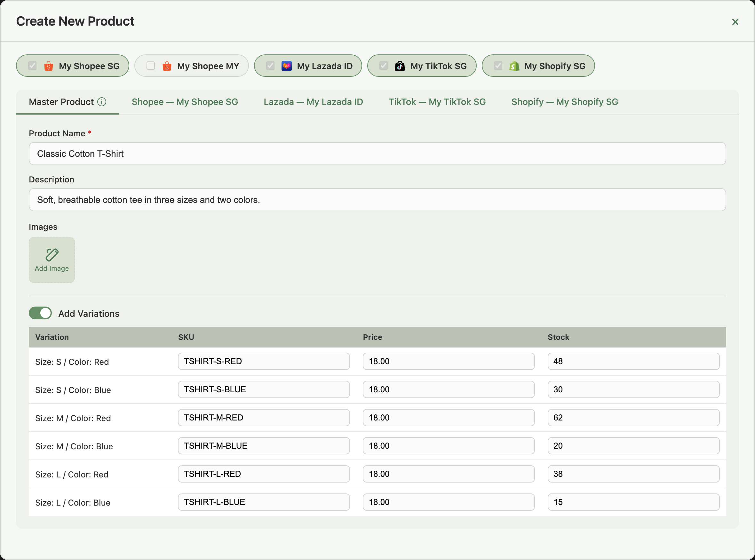Click the stock field showing 30

click(x=633, y=389)
